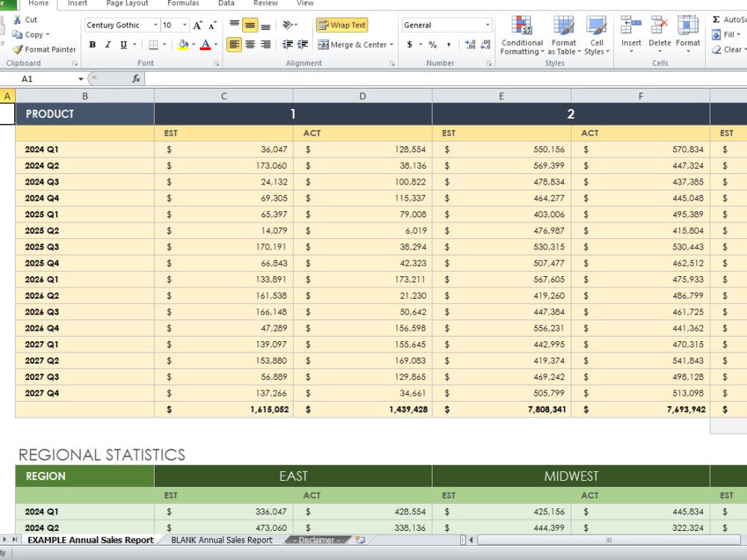Select column E header
This screenshot has width=747, height=560.
[501, 96]
